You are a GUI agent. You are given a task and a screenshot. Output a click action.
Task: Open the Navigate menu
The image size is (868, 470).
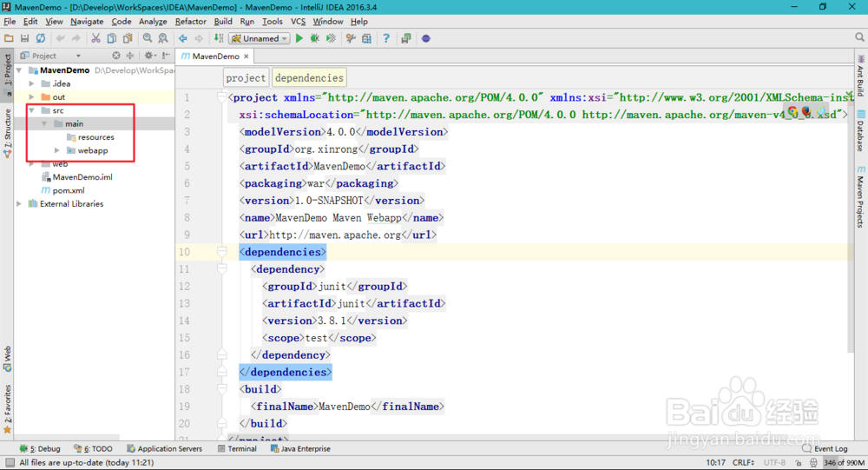point(87,22)
